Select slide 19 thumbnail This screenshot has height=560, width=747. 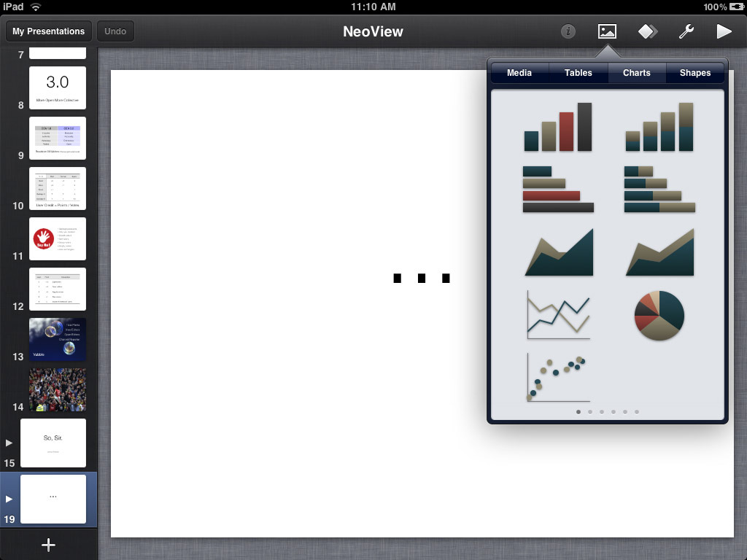[53, 499]
